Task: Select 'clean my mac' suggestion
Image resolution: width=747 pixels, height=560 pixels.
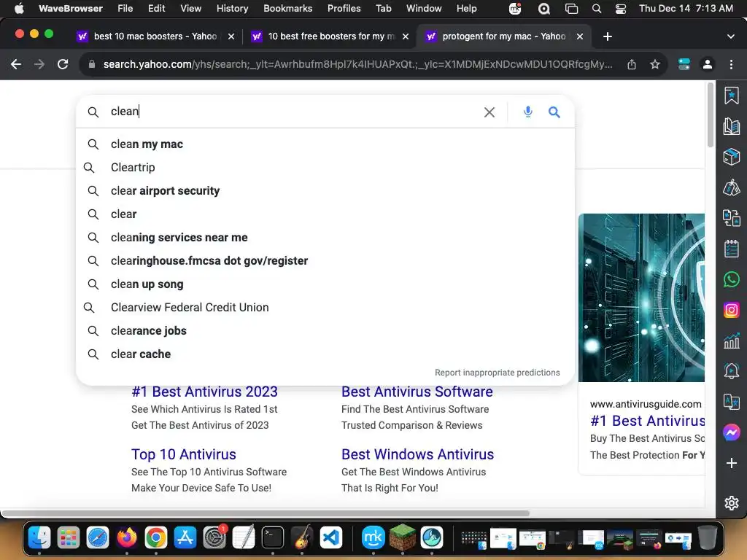Action: coord(325,144)
